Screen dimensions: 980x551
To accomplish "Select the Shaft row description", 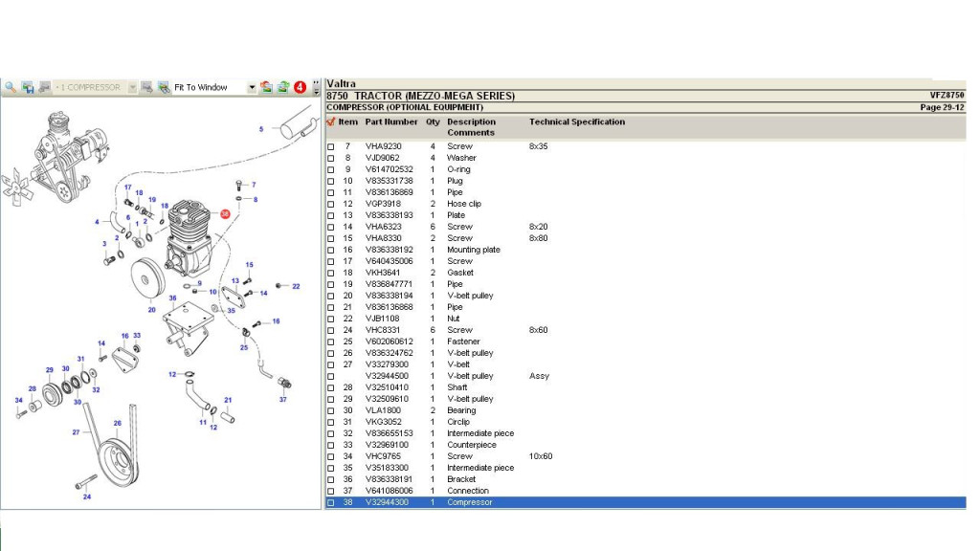I will click(x=457, y=387).
